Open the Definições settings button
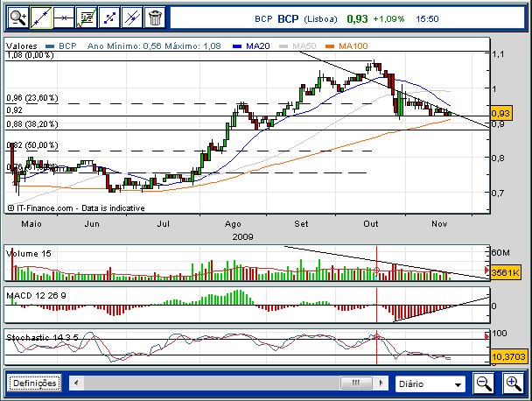532x401 pixels. [x=35, y=383]
